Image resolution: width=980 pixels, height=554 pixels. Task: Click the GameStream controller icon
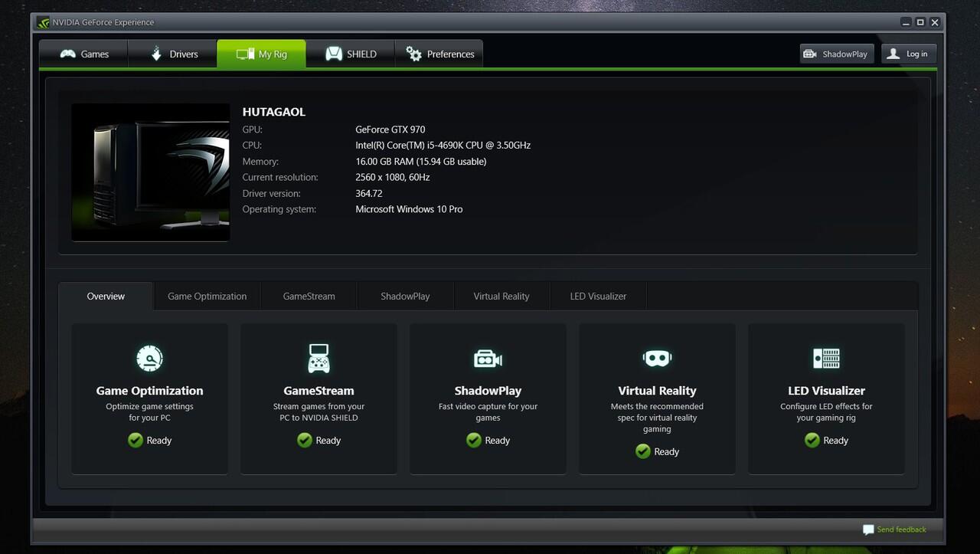[x=318, y=358]
